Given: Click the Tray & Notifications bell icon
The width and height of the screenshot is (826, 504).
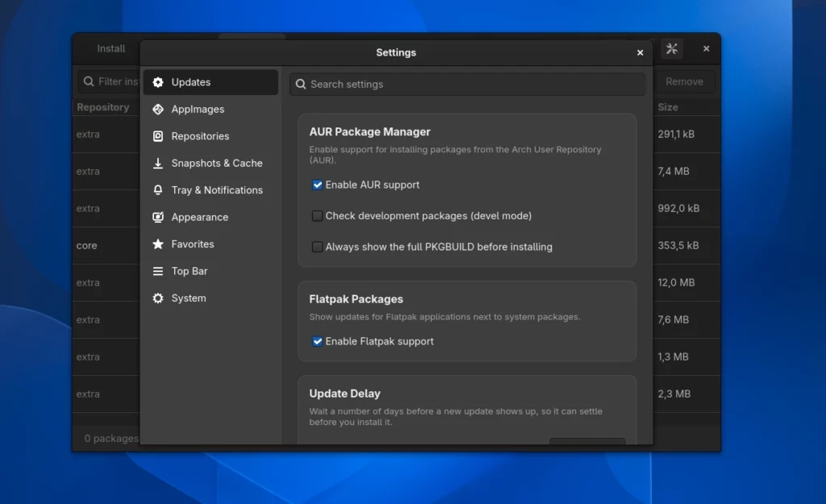Looking at the screenshot, I should [x=158, y=190].
